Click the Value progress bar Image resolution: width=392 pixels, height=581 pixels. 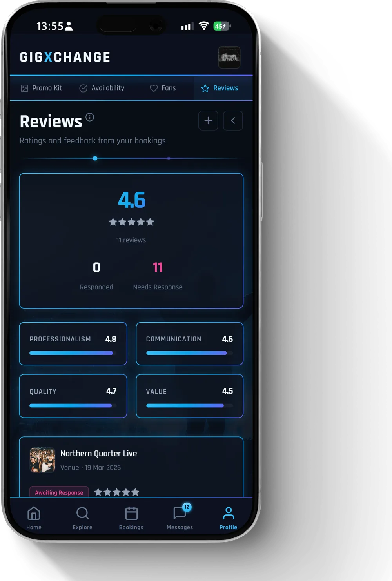[189, 406]
